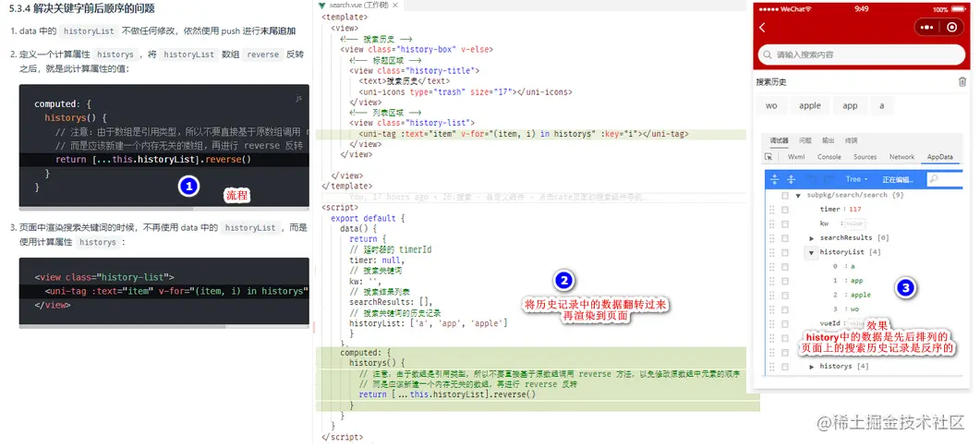Select the AppData devtools tab
Viewport: 980px width, 447px height.
click(x=940, y=157)
